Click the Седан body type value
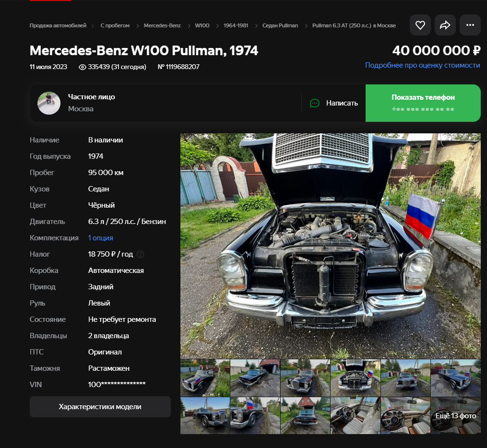Image resolution: width=487 pixels, height=448 pixels. click(98, 189)
